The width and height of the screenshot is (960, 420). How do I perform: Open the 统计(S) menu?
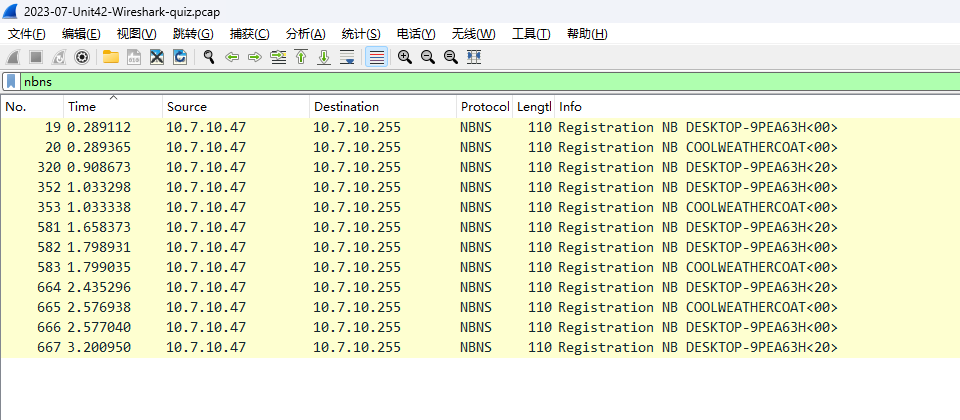(x=361, y=34)
